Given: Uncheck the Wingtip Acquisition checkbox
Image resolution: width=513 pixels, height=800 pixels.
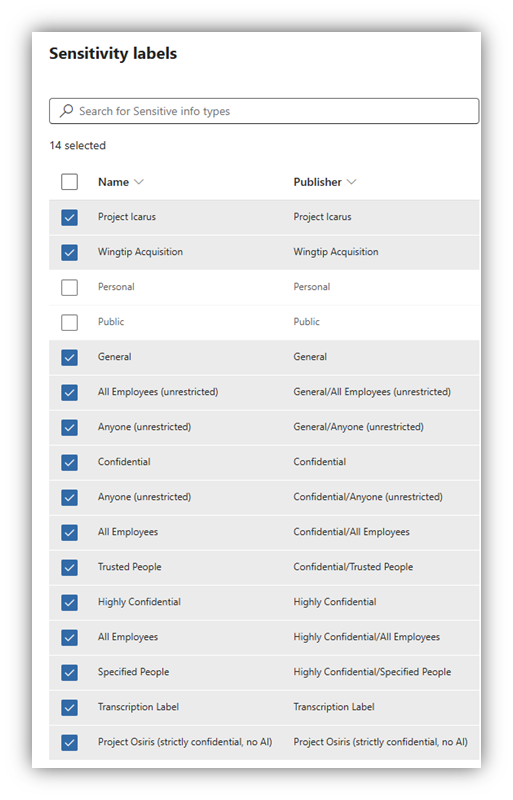Looking at the screenshot, I should pos(69,252).
